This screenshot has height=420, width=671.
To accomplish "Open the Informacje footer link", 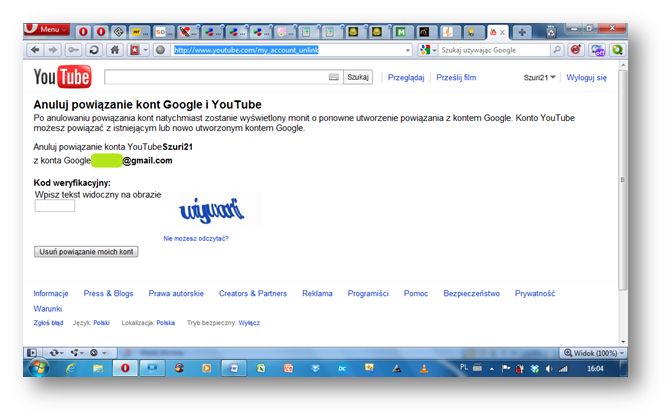I will pyautogui.click(x=51, y=293).
